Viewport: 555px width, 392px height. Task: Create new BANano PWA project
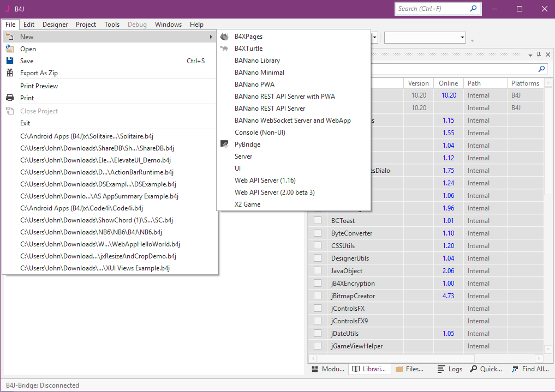294,85
